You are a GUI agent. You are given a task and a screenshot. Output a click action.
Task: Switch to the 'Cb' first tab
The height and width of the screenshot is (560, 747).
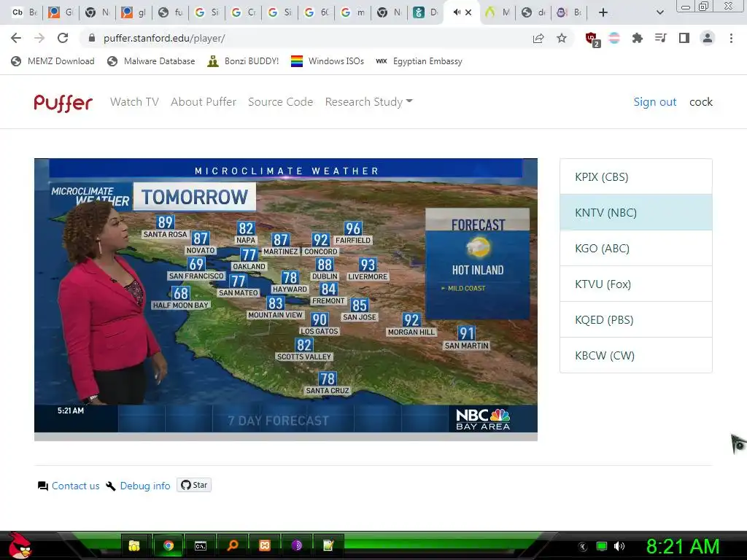pos(24,12)
